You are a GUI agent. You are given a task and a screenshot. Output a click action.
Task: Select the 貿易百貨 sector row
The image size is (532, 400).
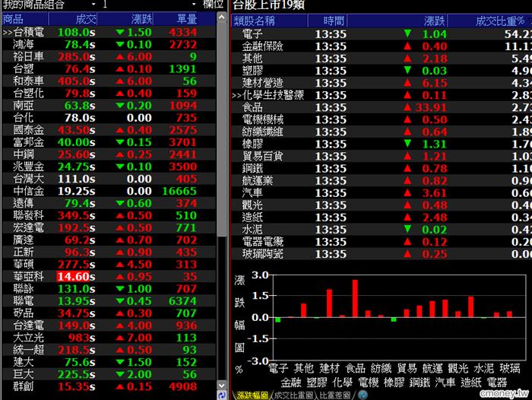pos(382,156)
